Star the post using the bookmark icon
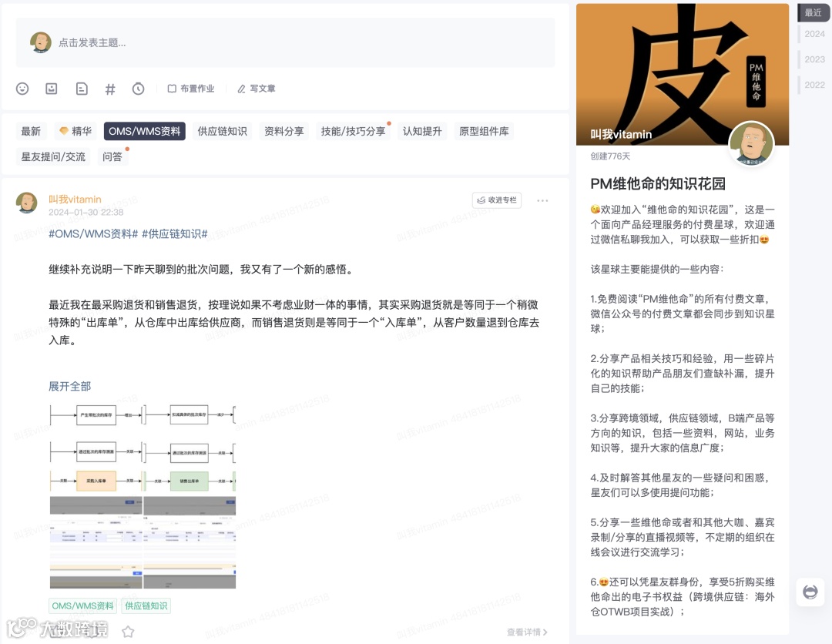The width and height of the screenshot is (832, 644). pyautogui.click(x=128, y=631)
